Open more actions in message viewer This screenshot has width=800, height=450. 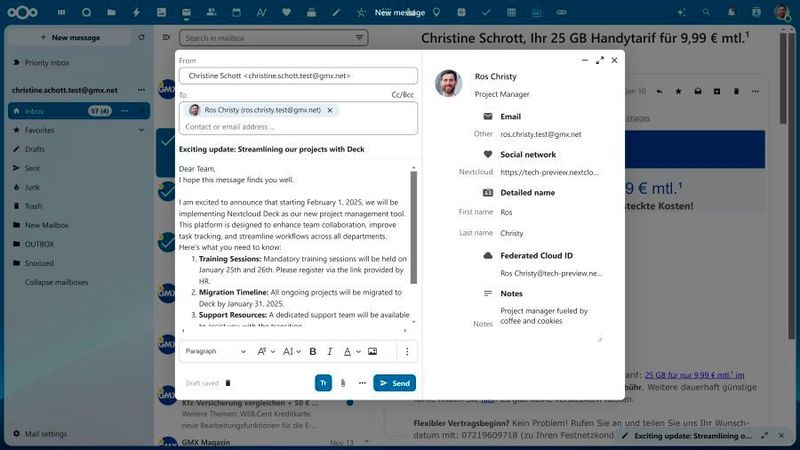click(x=756, y=91)
